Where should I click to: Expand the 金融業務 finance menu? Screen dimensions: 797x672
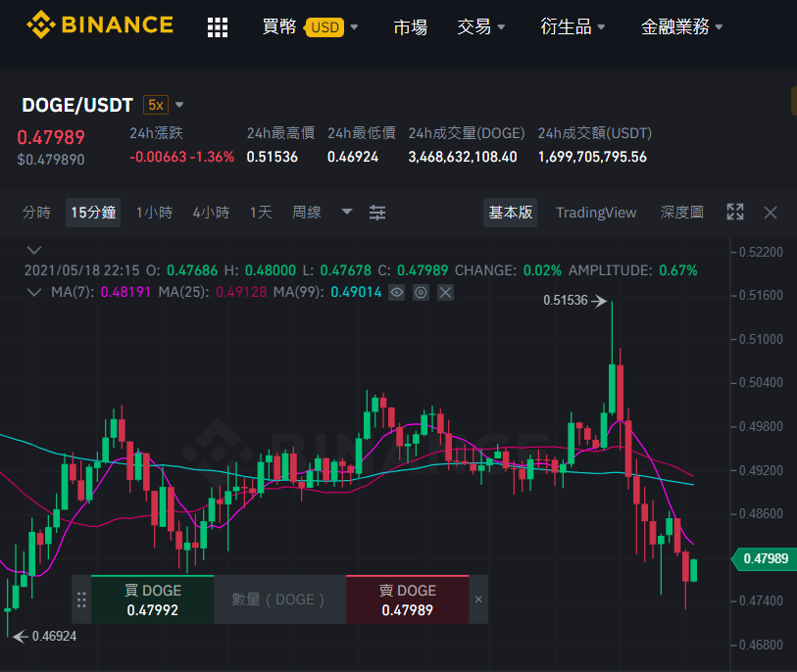pyautogui.click(x=681, y=26)
